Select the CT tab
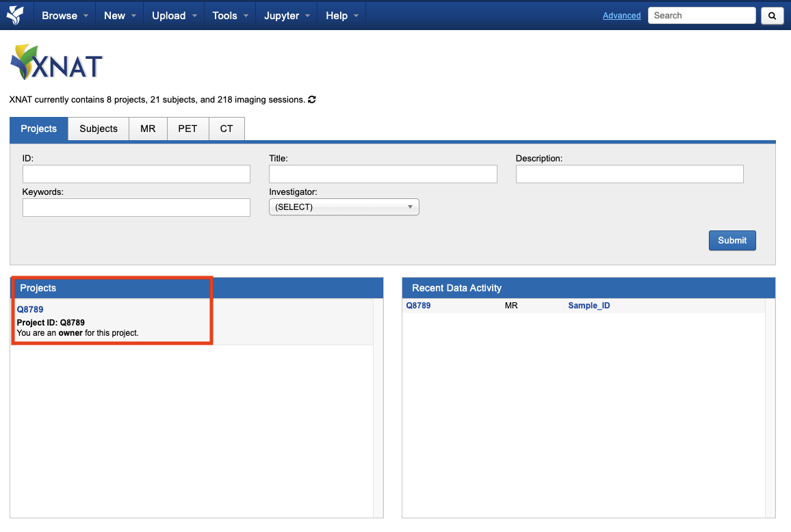 (226, 129)
